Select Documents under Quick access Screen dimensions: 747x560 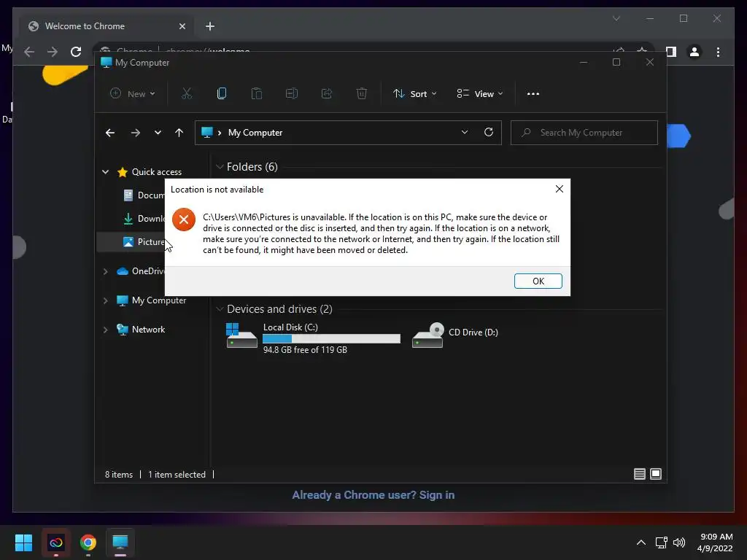(144, 195)
